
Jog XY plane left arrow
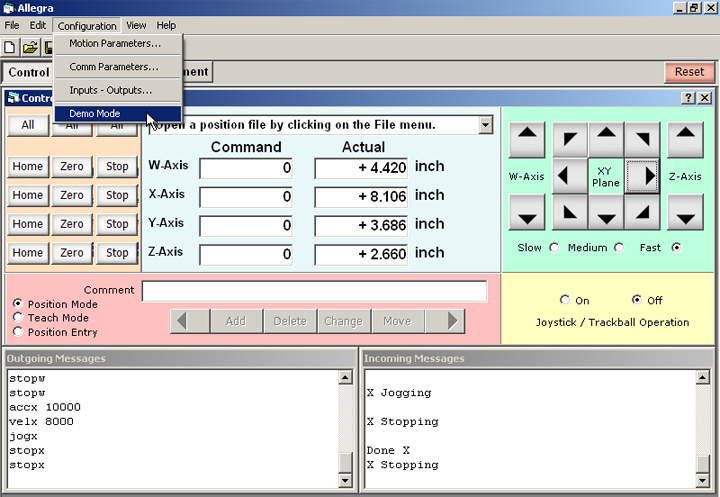click(x=570, y=176)
